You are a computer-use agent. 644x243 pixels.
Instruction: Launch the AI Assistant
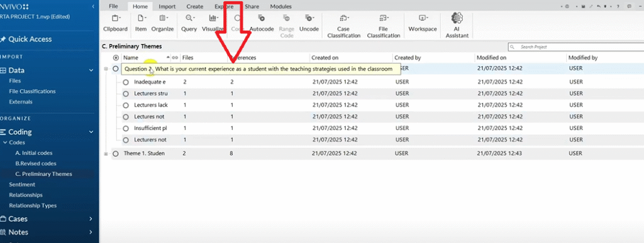(x=457, y=25)
